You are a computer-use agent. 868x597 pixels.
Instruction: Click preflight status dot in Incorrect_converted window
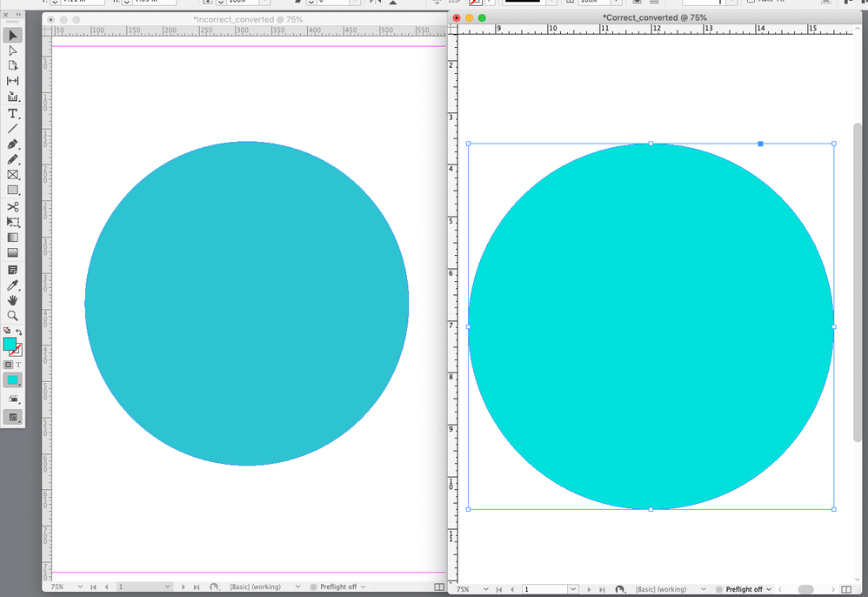coord(313,587)
